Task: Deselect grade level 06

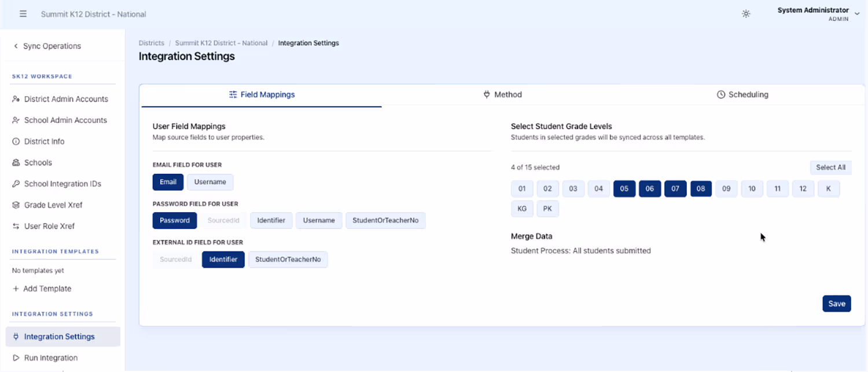Action: click(650, 189)
